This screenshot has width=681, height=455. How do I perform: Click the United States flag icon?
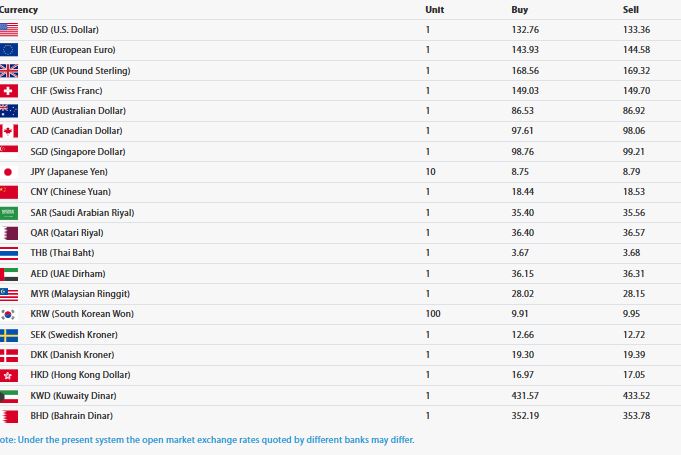(x=9, y=30)
